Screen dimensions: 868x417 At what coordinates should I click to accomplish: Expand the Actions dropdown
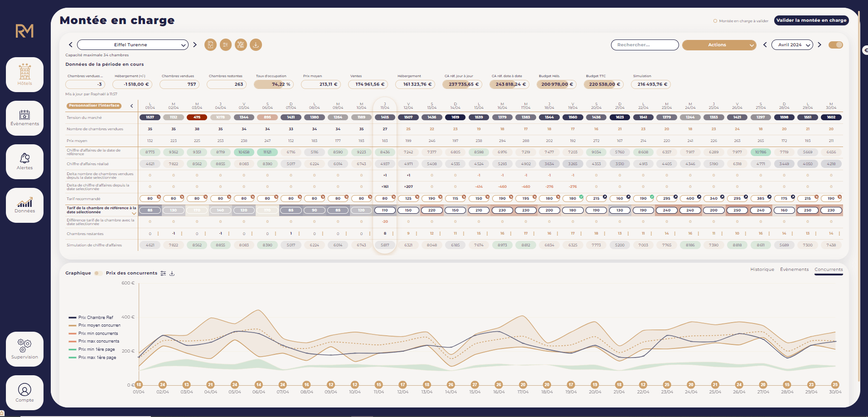click(x=719, y=45)
